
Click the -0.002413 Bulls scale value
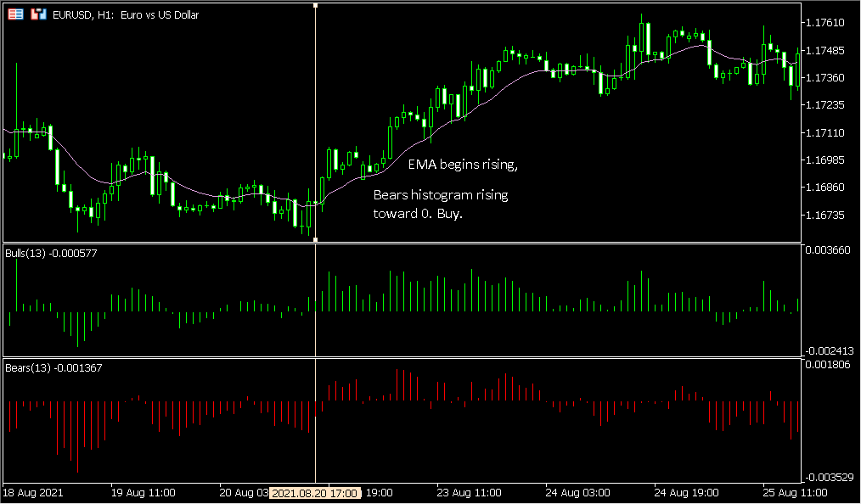coord(829,351)
